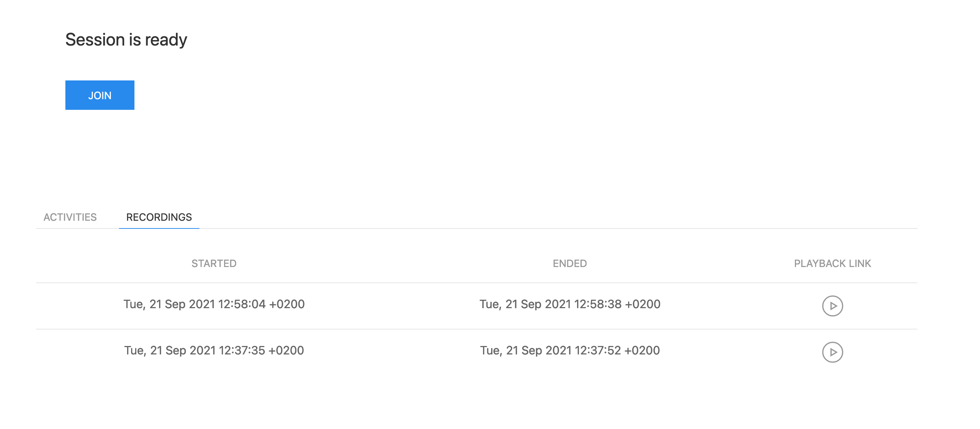Screen dimensions: 980x429
Task: Click the PLAYBACK LINK column header
Action: 832,264
